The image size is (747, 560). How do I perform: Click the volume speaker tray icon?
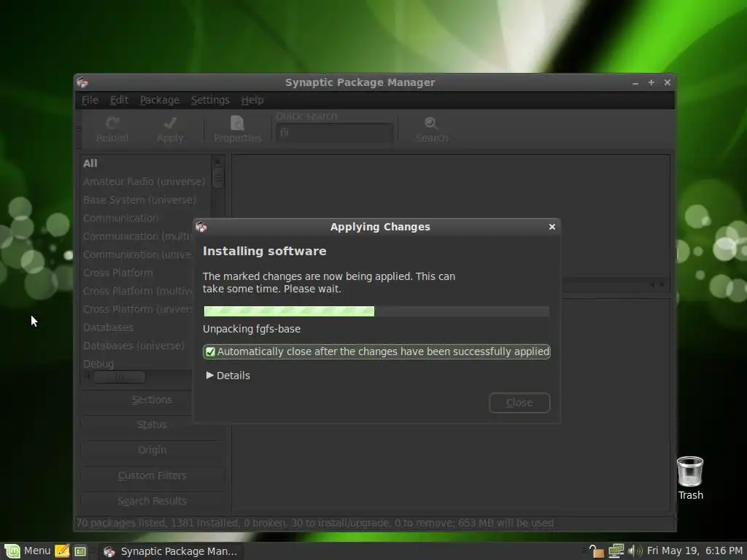pos(635,551)
